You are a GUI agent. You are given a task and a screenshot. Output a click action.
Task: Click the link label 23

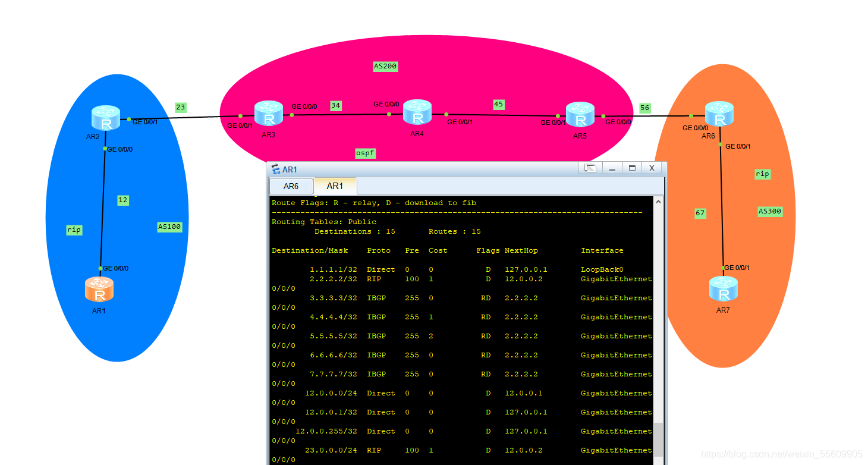coord(181,108)
